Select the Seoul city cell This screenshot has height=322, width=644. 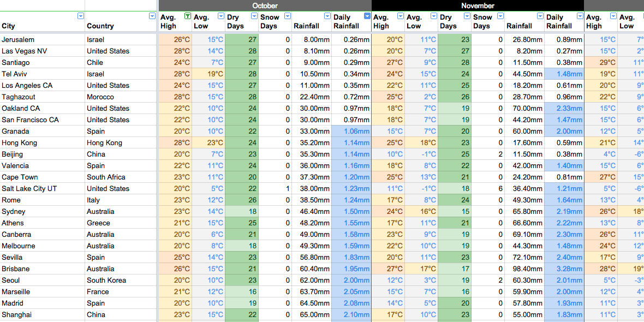(x=43, y=281)
